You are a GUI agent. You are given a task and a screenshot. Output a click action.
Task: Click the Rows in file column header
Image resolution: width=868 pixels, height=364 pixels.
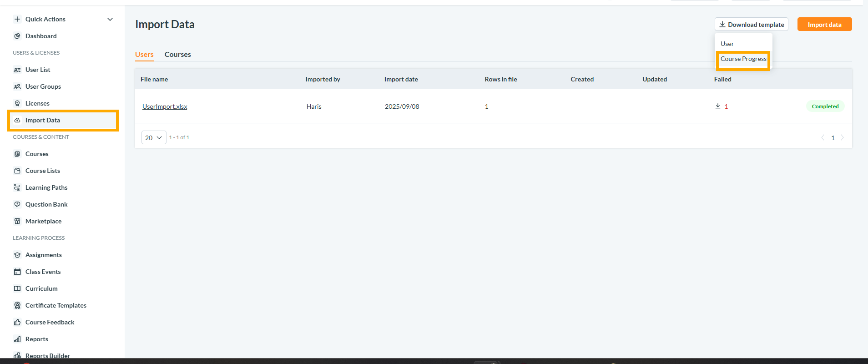pyautogui.click(x=501, y=79)
